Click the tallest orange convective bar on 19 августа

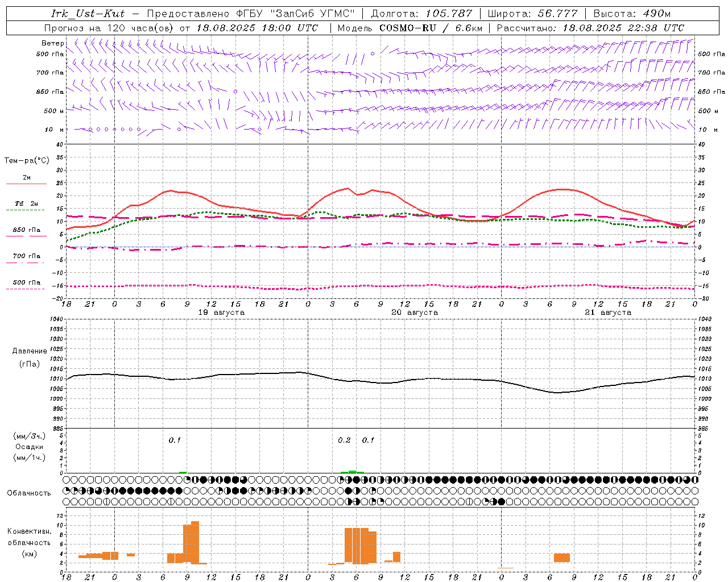195,542
